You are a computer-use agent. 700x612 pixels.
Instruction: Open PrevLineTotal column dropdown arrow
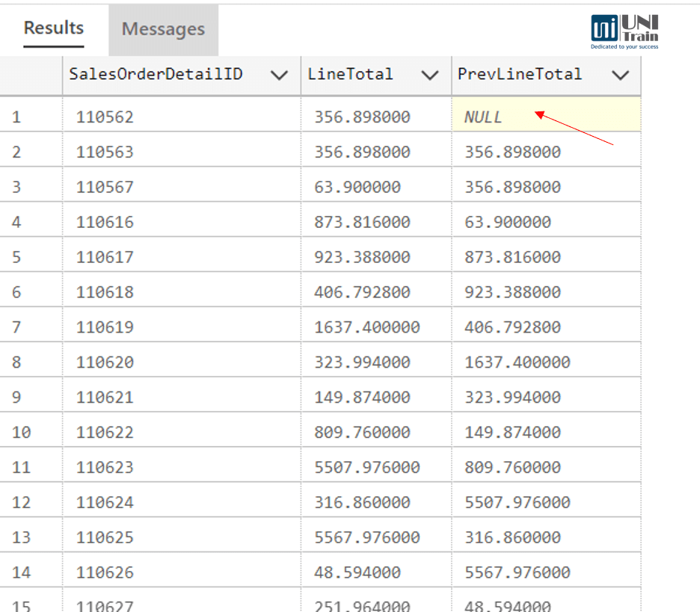[x=620, y=75]
